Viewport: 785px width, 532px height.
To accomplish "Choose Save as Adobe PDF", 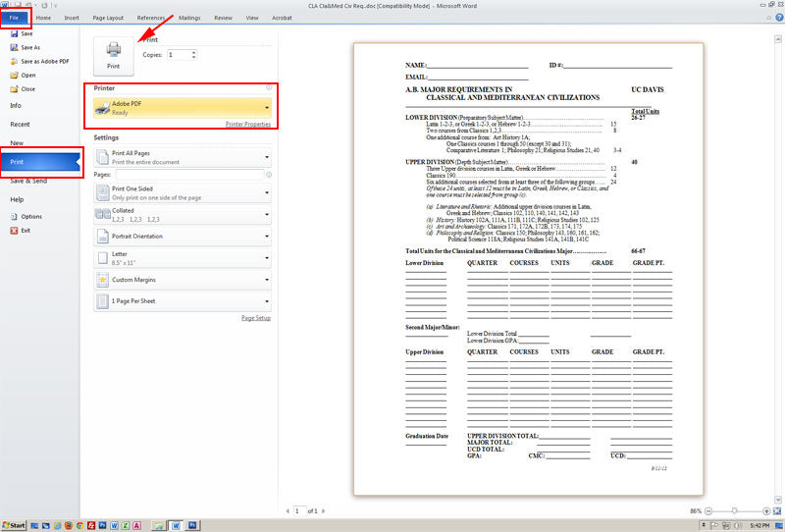I will [38, 61].
